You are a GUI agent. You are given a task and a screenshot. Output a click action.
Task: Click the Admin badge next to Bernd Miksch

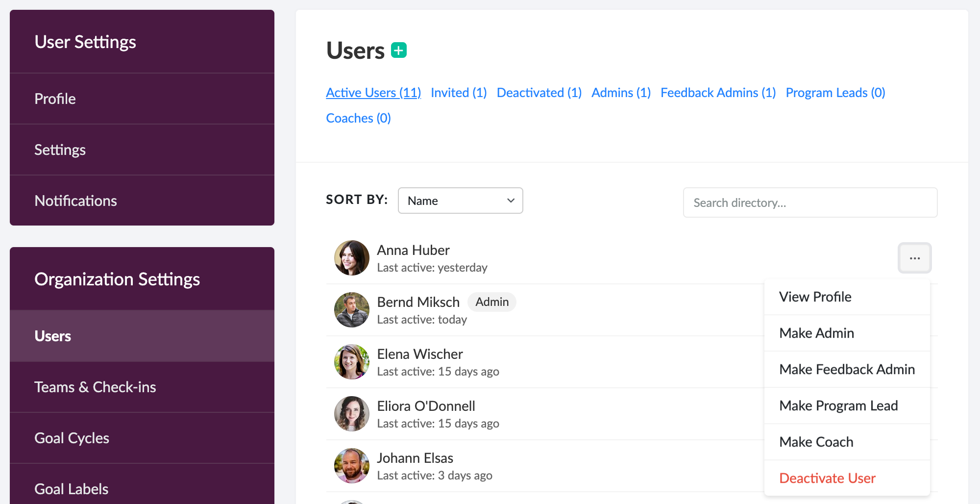pos(492,302)
